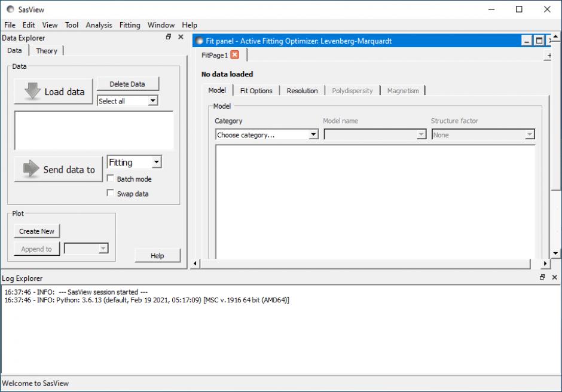Close the Data Explorer panel

181,37
